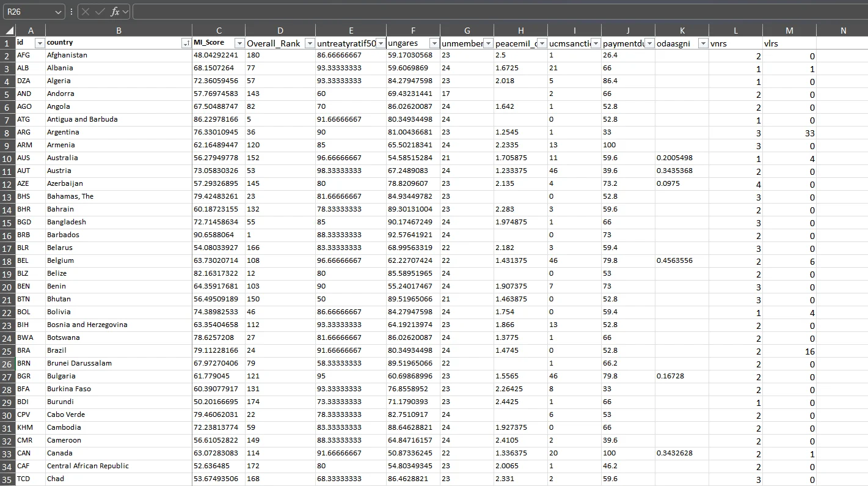Select column N header
Viewport: 868px width, 486px height.
[x=843, y=31]
